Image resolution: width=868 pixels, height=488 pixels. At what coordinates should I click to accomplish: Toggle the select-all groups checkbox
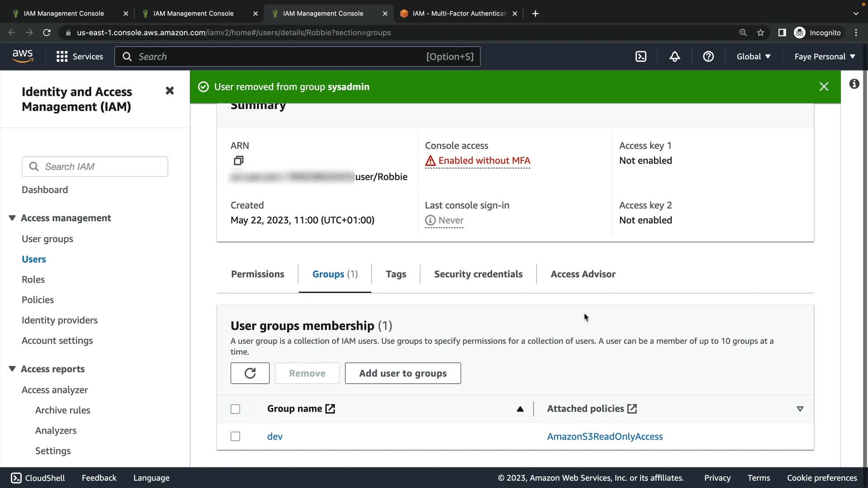point(235,409)
